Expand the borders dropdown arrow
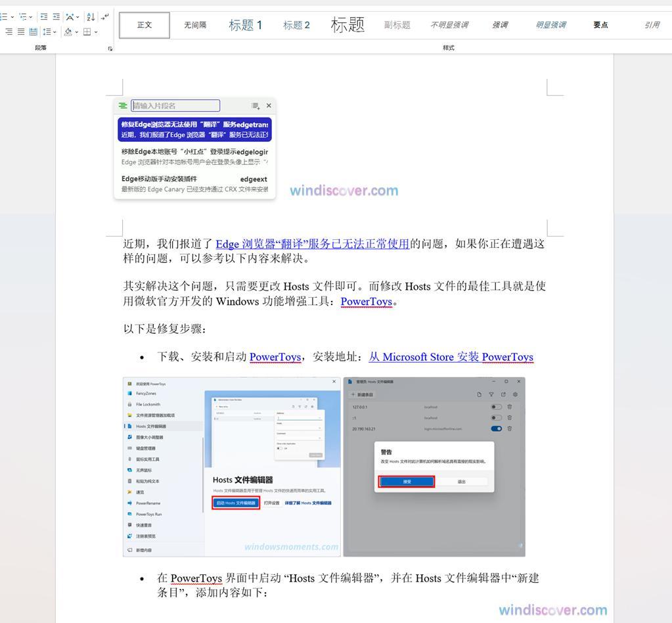 tap(95, 32)
